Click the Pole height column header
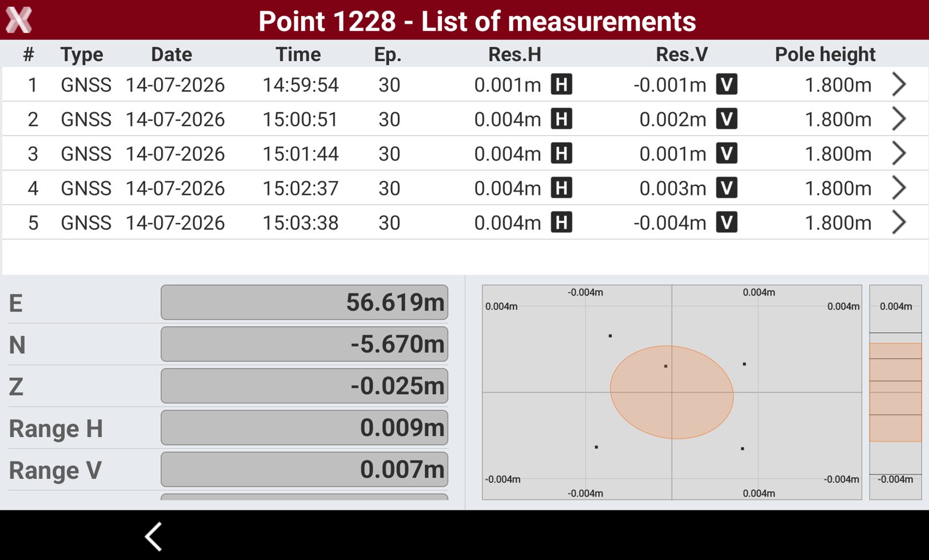 pyautogui.click(x=825, y=54)
